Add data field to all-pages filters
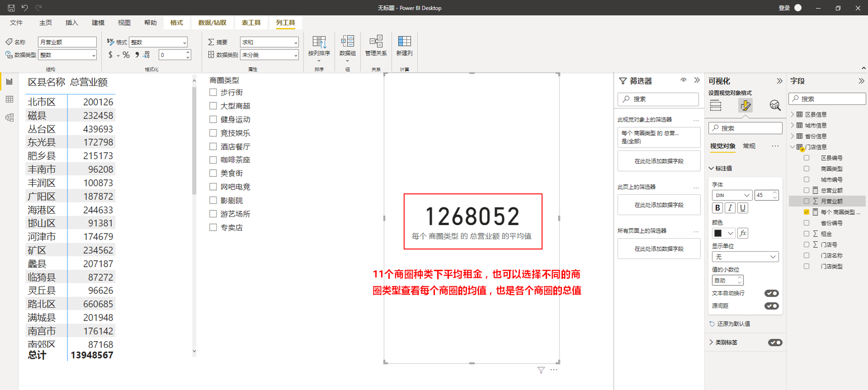 tap(659, 249)
